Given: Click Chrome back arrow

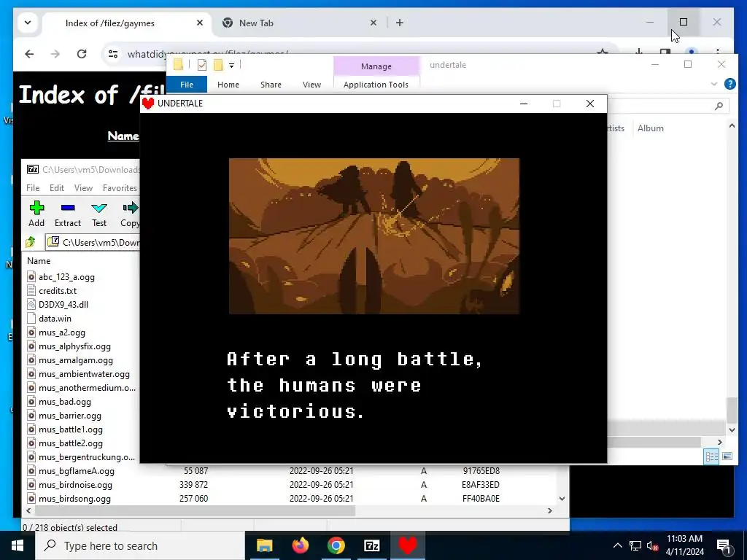Looking at the screenshot, I should pyautogui.click(x=29, y=54).
